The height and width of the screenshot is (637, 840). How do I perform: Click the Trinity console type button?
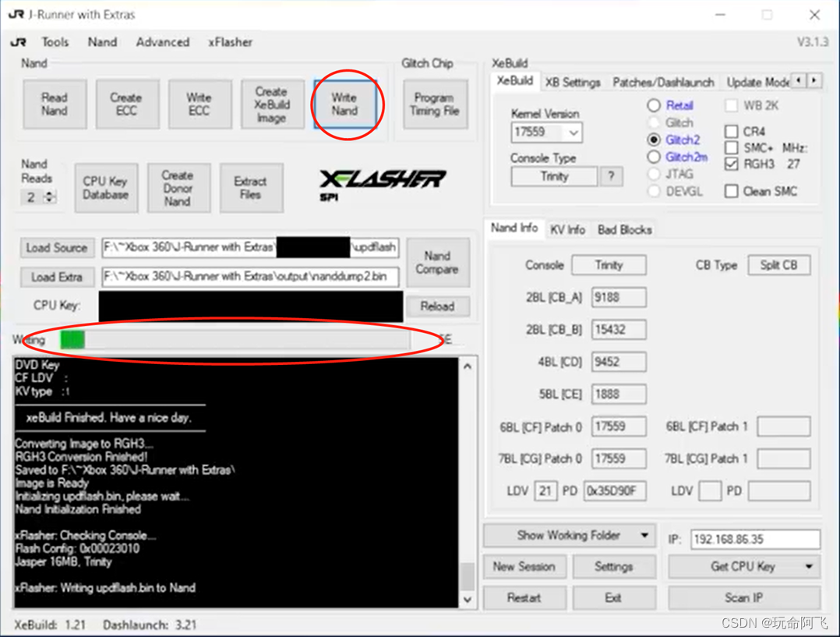[x=555, y=176]
